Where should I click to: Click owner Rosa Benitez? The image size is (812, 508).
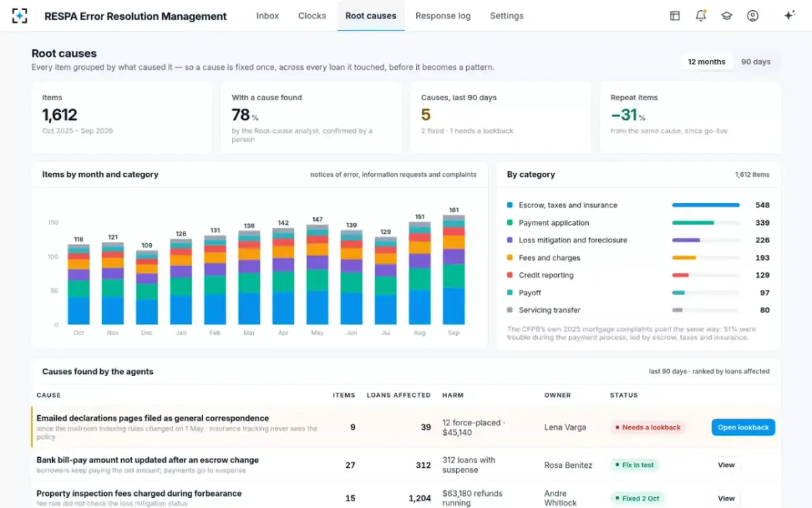tap(568, 465)
